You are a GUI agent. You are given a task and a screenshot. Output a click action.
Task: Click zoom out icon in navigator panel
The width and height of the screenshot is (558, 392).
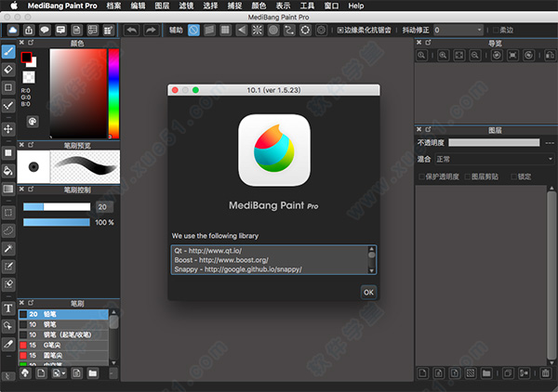coord(474,56)
